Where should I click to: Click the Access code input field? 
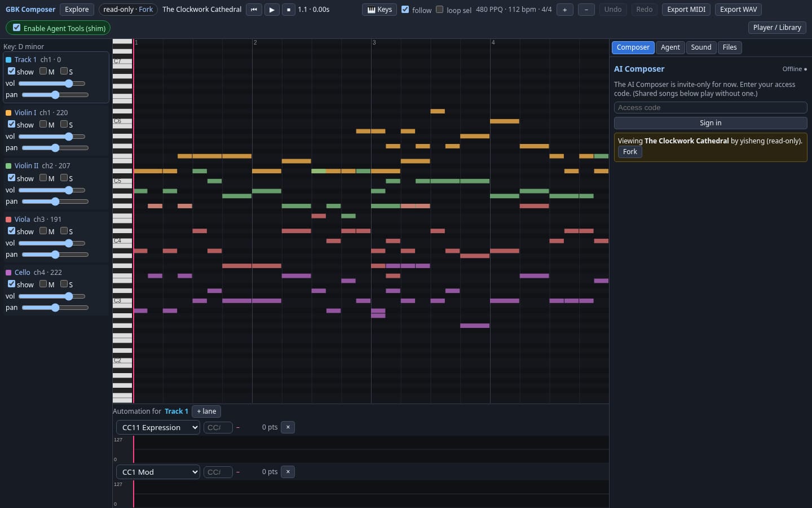pyautogui.click(x=710, y=108)
